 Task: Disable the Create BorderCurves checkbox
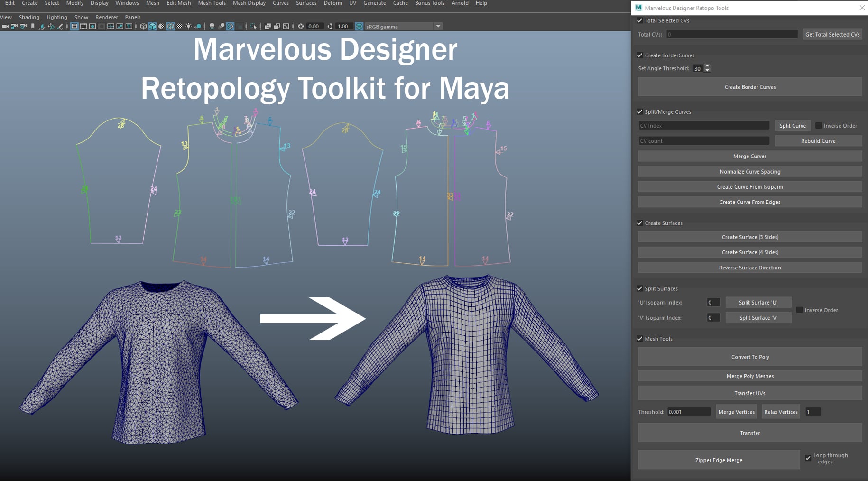[x=639, y=55]
